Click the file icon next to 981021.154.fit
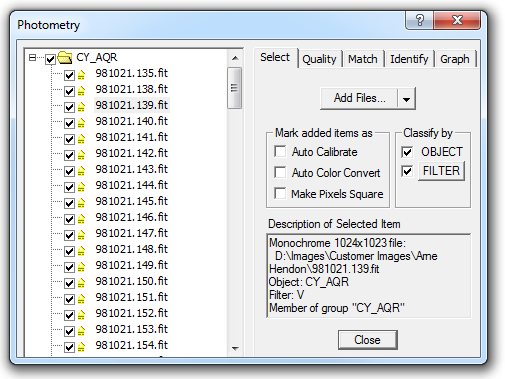505x379 pixels. (x=81, y=347)
